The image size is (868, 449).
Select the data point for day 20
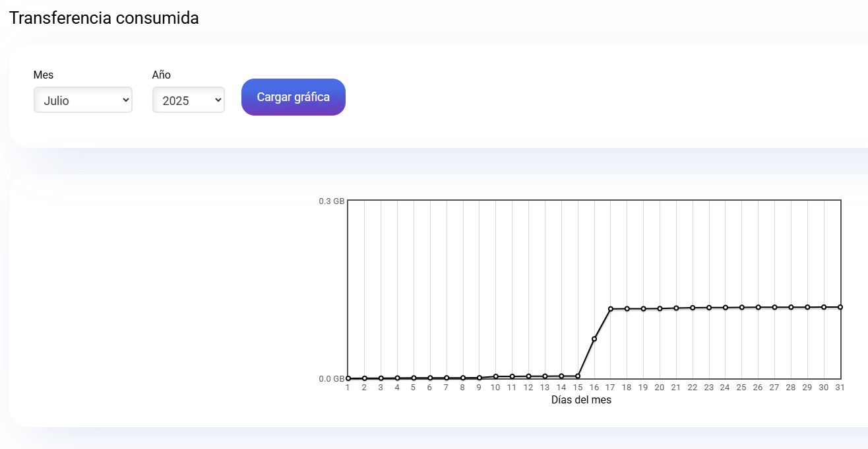click(x=660, y=308)
